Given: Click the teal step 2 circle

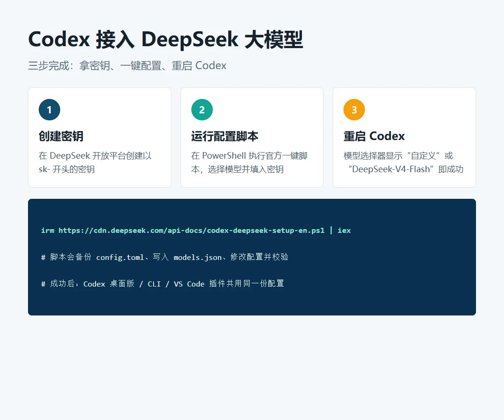Looking at the screenshot, I should 202,110.
